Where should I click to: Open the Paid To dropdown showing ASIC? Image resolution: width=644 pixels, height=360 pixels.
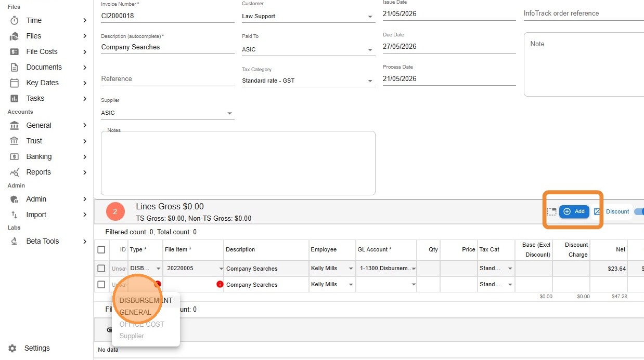(308, 50)
